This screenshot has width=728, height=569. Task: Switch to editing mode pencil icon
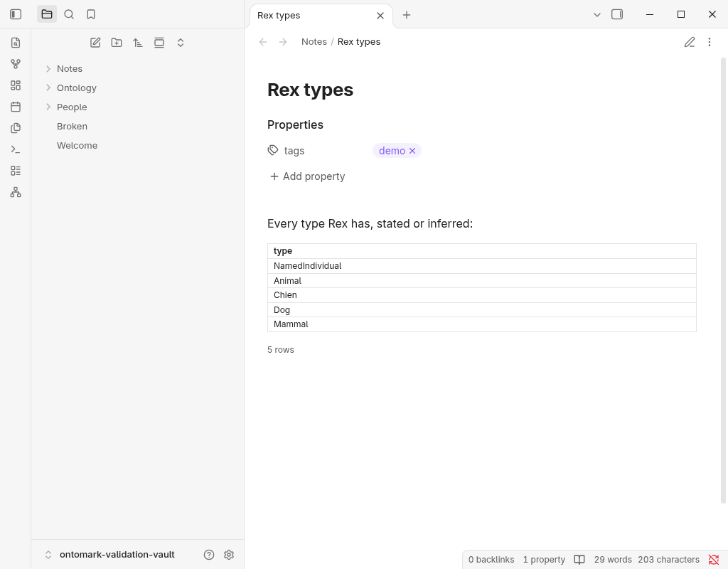point(690,42)
